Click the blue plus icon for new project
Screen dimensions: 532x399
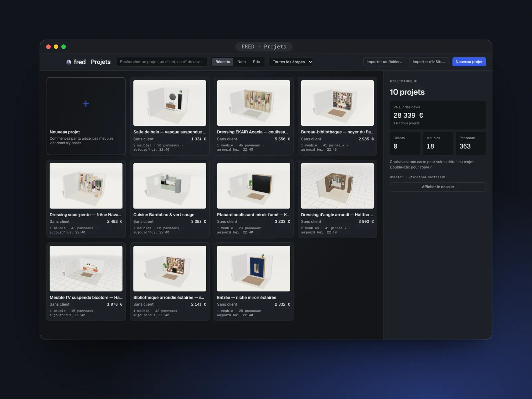pyautogui.click(x=86, y=104)
